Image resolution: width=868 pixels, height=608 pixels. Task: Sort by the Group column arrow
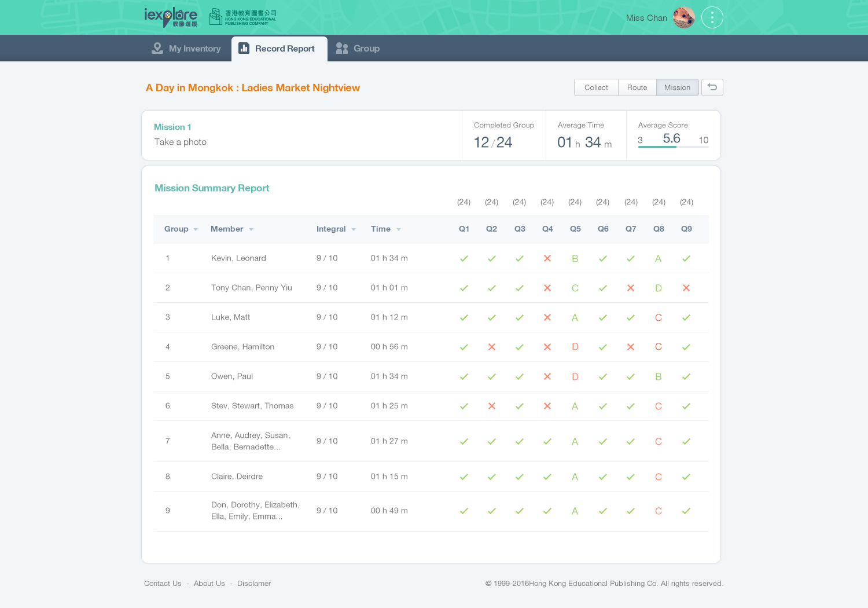[x=196, y=229]
